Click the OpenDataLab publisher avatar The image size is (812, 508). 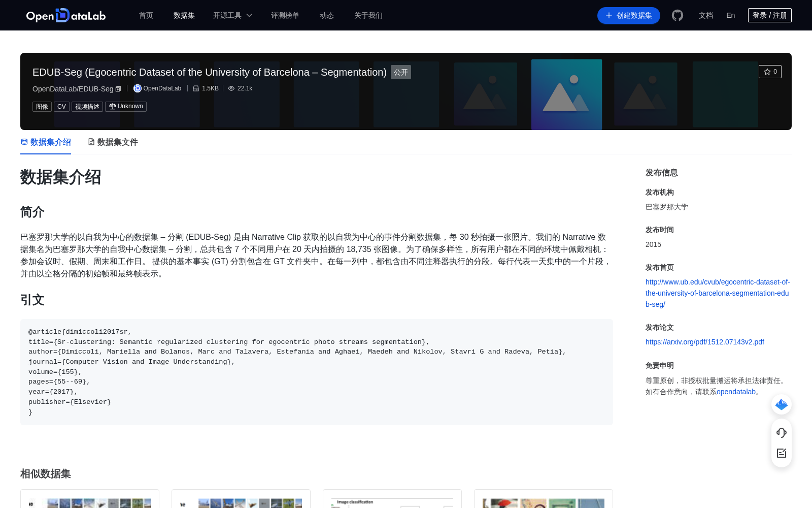[137, 88]
